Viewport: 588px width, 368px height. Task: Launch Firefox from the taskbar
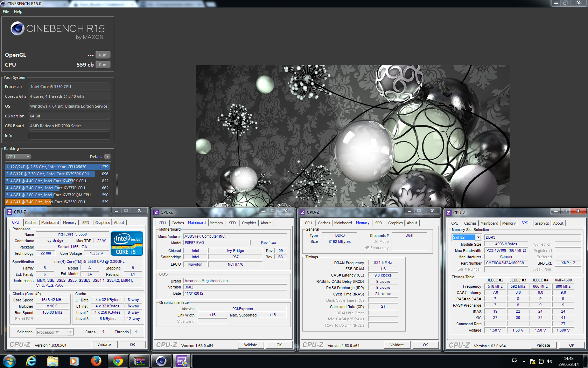pos(96,361)
